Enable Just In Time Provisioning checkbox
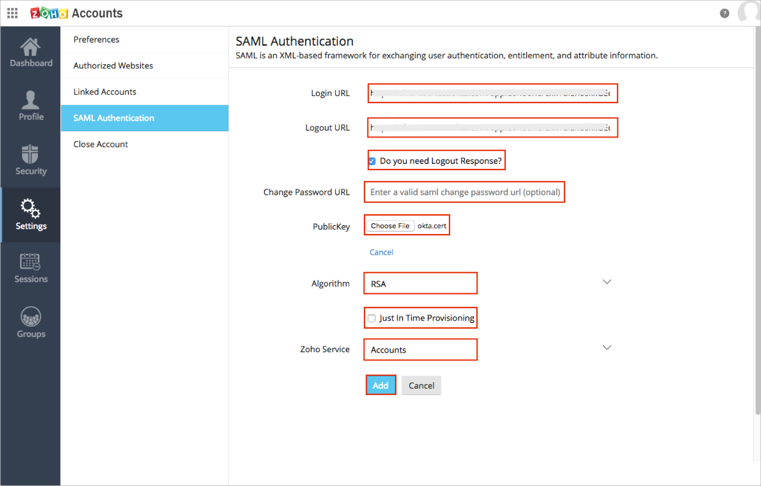This screenshot has width=761, height=486. 372,318
